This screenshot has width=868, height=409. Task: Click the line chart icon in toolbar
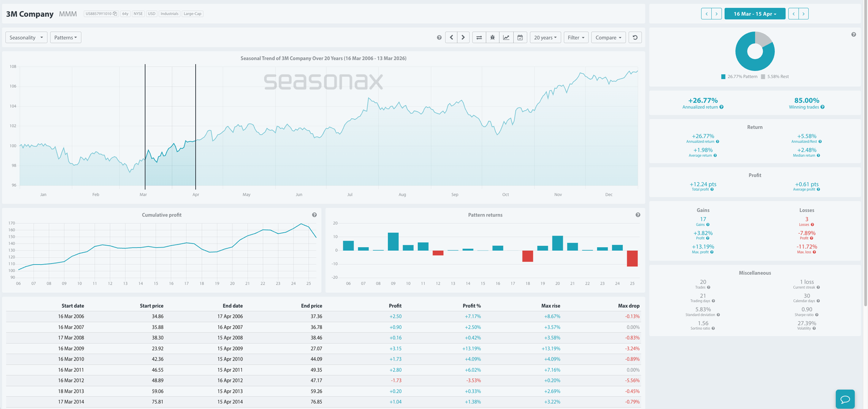(x=506, y=37)
